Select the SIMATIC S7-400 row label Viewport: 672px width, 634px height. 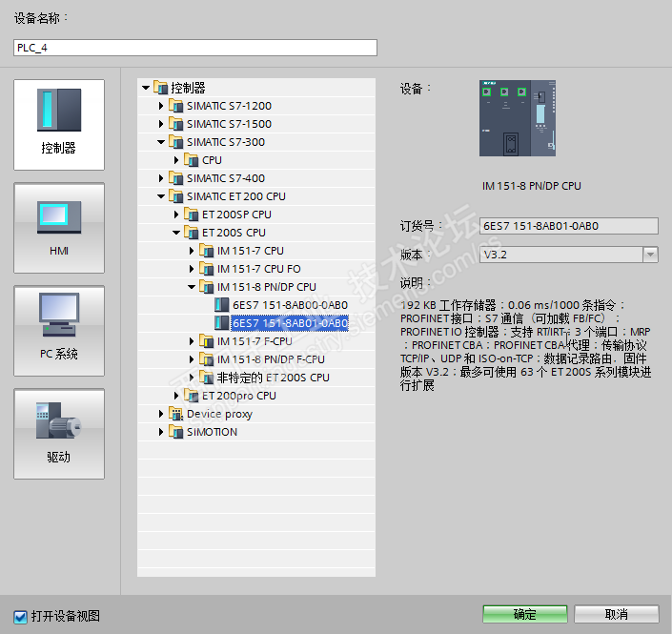click(x=226, y=178)
